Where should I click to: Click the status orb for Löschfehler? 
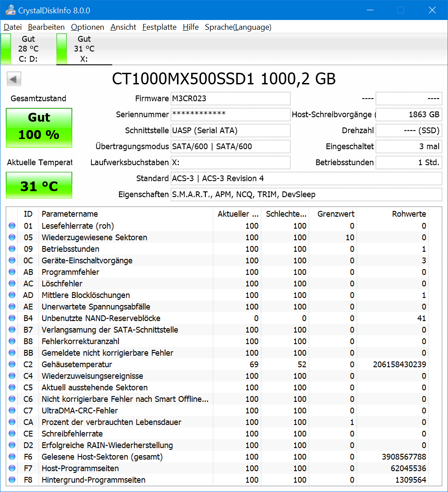coord(12,283)
